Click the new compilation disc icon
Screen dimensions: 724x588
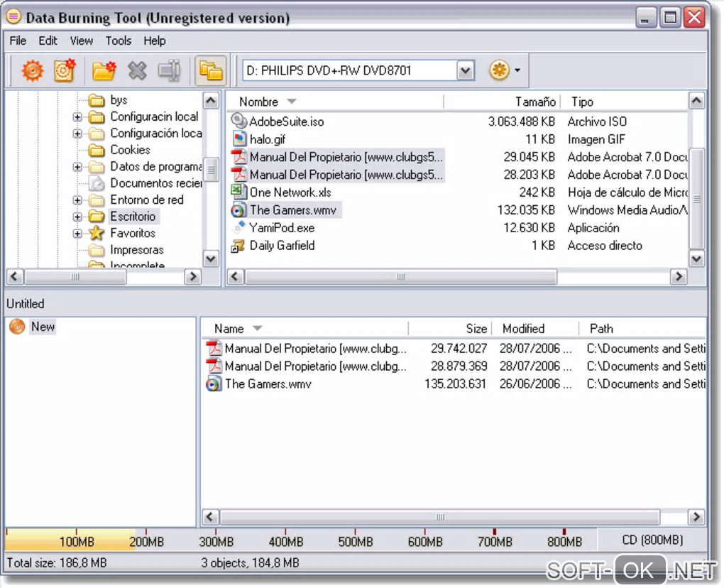coord(65,70)
